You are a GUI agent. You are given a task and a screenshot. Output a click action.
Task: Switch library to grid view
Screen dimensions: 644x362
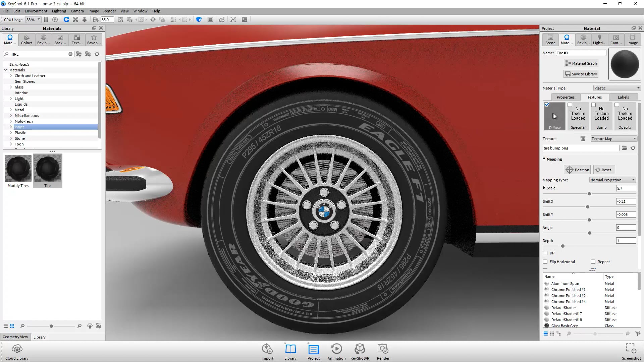pyautogui.click(x=12, y=326)
